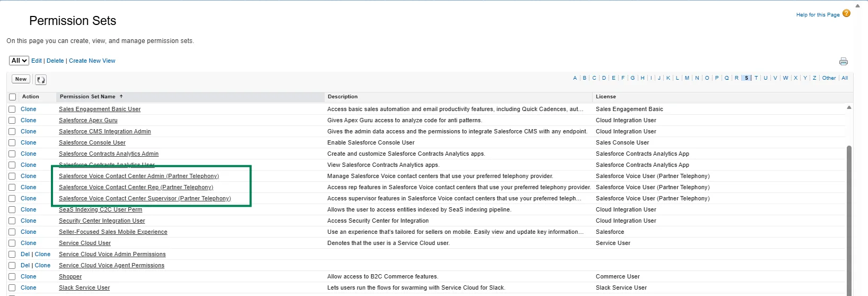Open Salesforce Contracts Analytics Admin
868x296 pixels.
tap(109, 154)
